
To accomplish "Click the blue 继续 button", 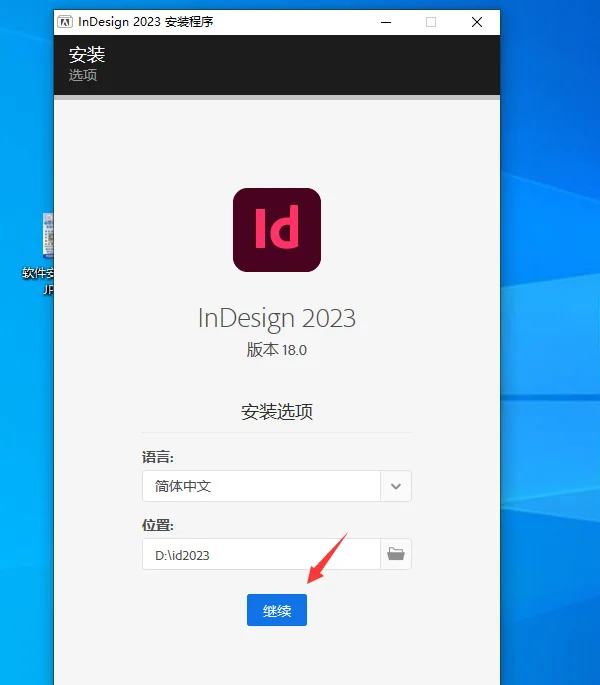I will 277,610.
